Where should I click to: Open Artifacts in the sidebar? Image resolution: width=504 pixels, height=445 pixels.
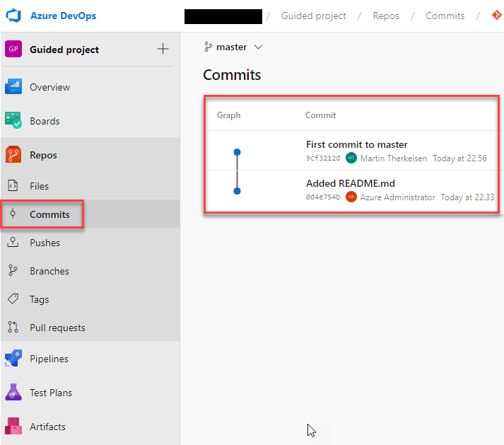coord(47,427)
